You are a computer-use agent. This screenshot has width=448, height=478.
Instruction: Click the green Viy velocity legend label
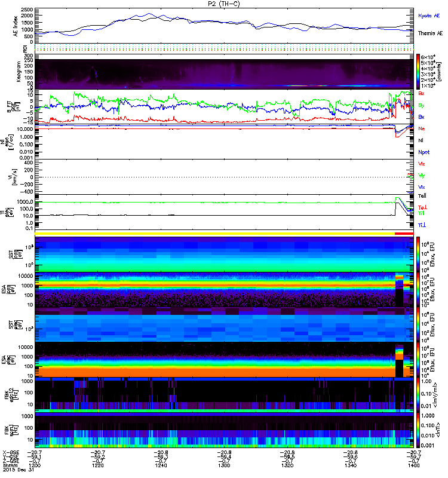click(421, 176)
